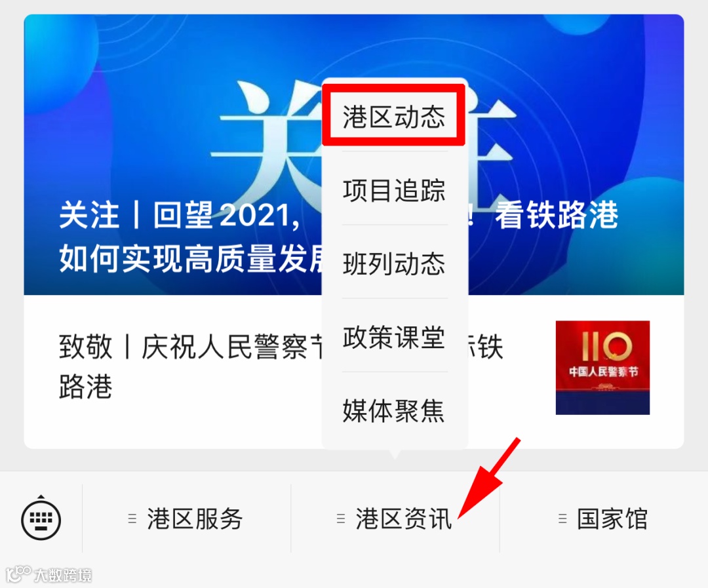Open 政策课堂 menu entry
The width and height of the screenshot is (708, 588).
click(x=394, y=337)
